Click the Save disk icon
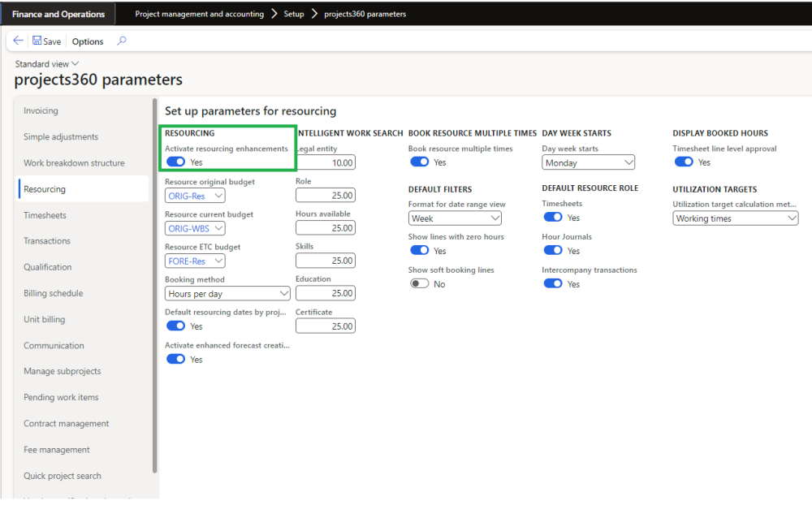812x505 pixels. click(37, 41)
